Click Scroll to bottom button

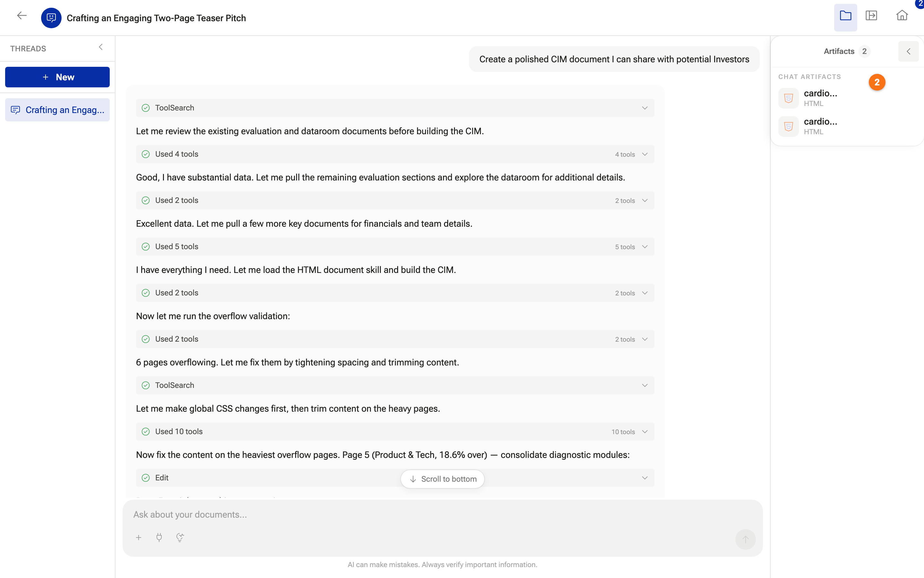coord(442,479)
